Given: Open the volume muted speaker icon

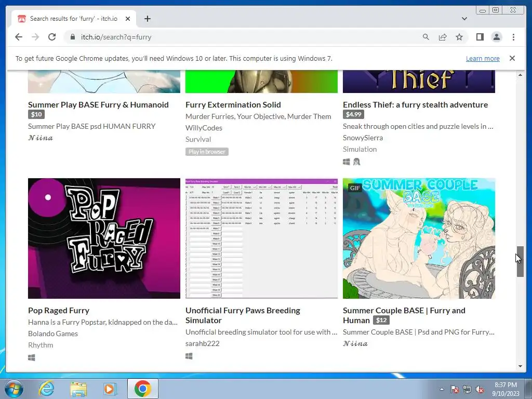Looking at the screenshot, I should tap(480, 390).
